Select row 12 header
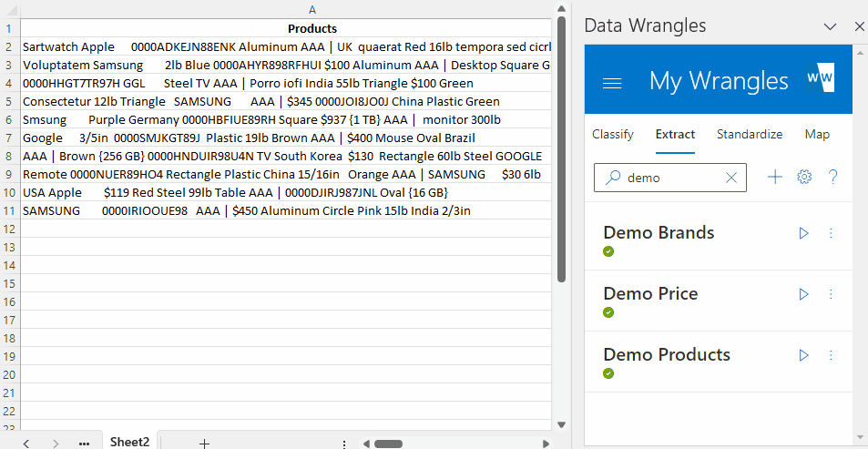 10,230
